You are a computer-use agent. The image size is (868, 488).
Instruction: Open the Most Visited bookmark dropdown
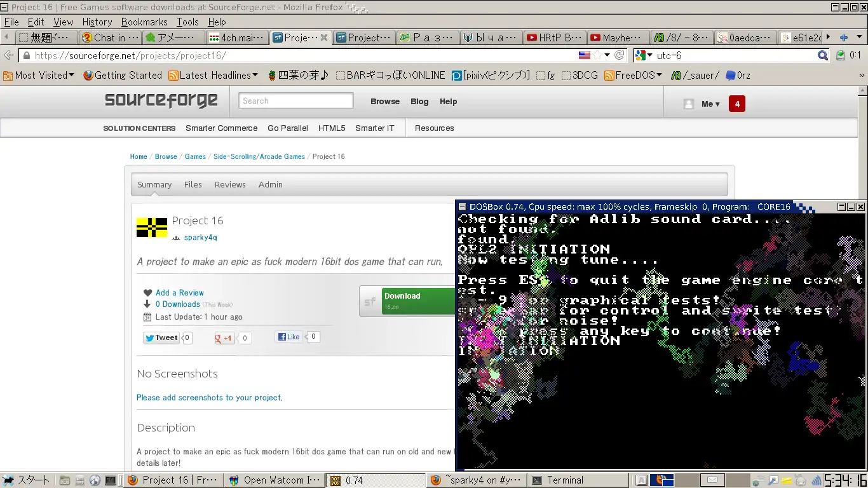click(39, 75)
